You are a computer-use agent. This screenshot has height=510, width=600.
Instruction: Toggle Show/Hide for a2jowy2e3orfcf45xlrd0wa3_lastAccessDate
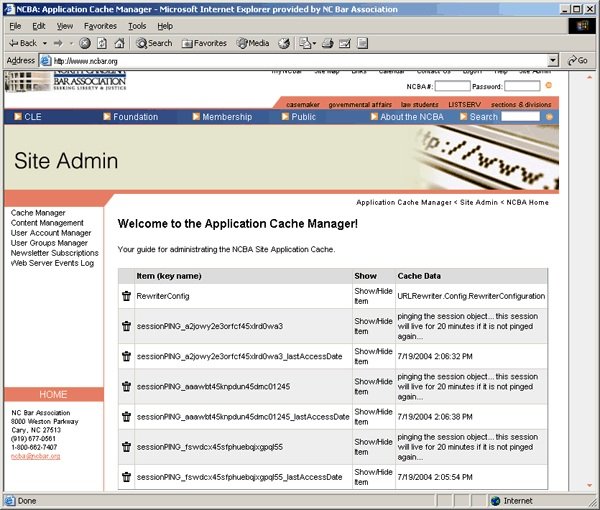click(373, 356)
